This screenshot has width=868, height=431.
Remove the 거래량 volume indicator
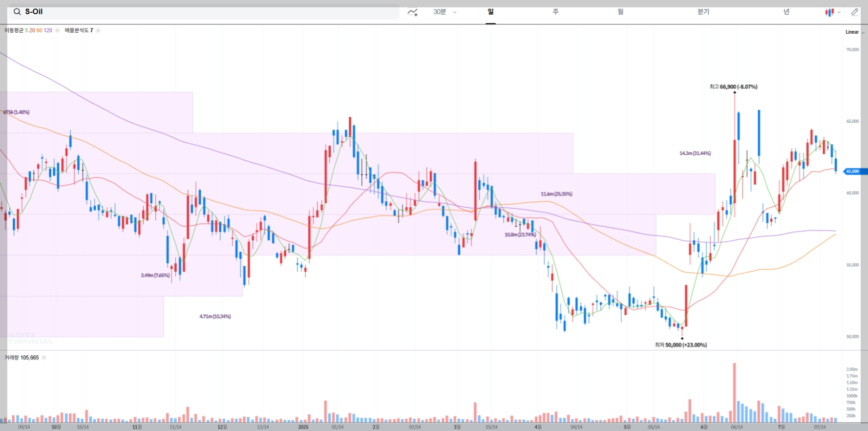tap(43, 358)
